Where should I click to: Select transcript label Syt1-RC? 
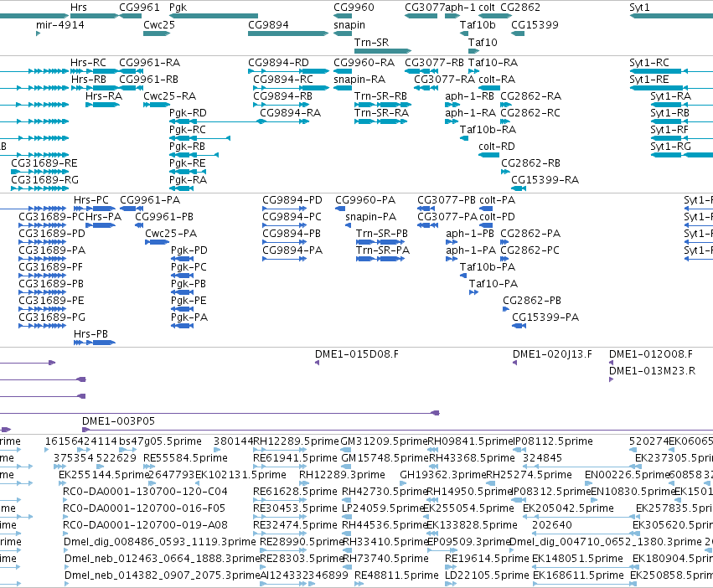tap(649, 62)
